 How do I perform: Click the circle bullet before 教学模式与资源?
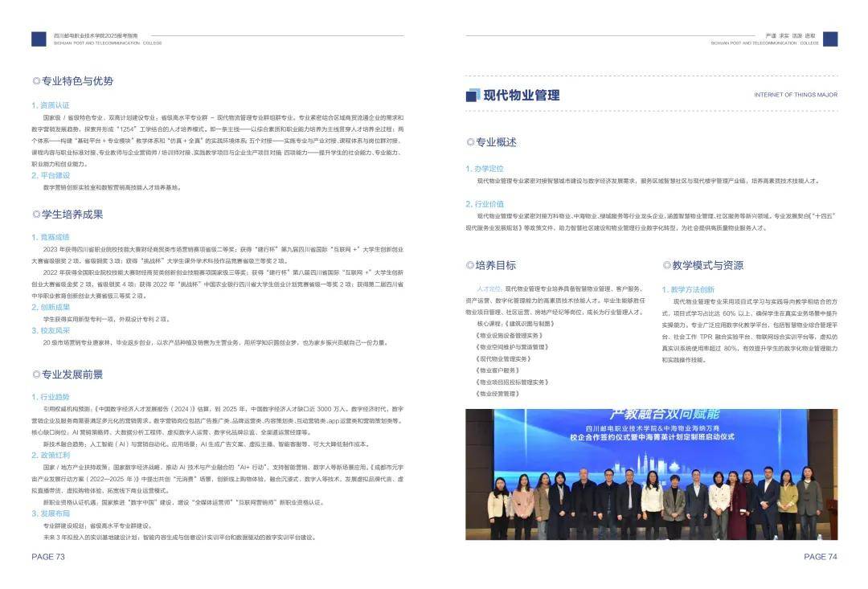pyautogui.click(x=666, y=266)
